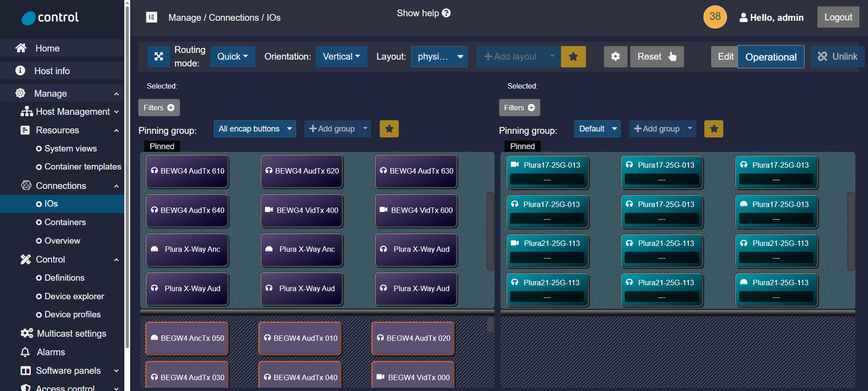
Task: Open settings with the gear icon
Action: point(615,57)
